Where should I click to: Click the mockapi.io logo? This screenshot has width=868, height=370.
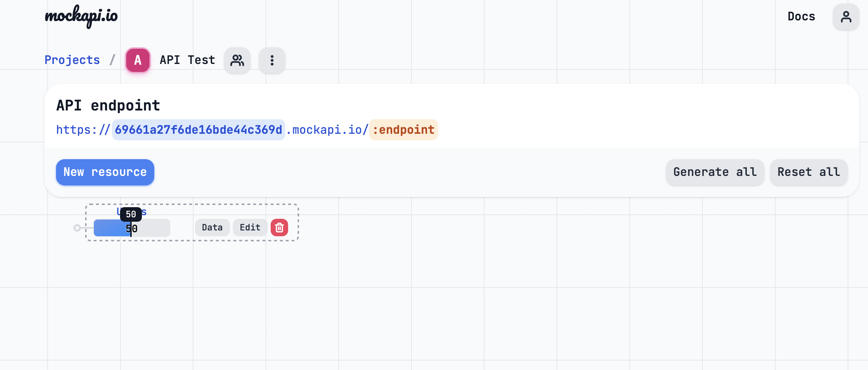click(81, 16)
